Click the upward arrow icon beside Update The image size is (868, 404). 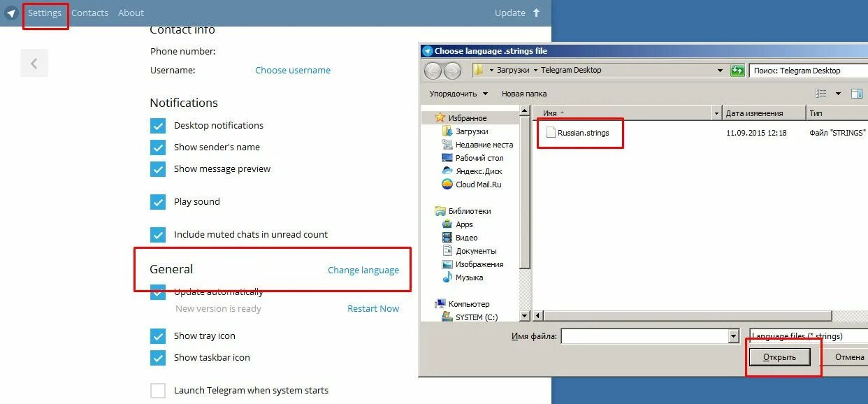click(537, 13)
